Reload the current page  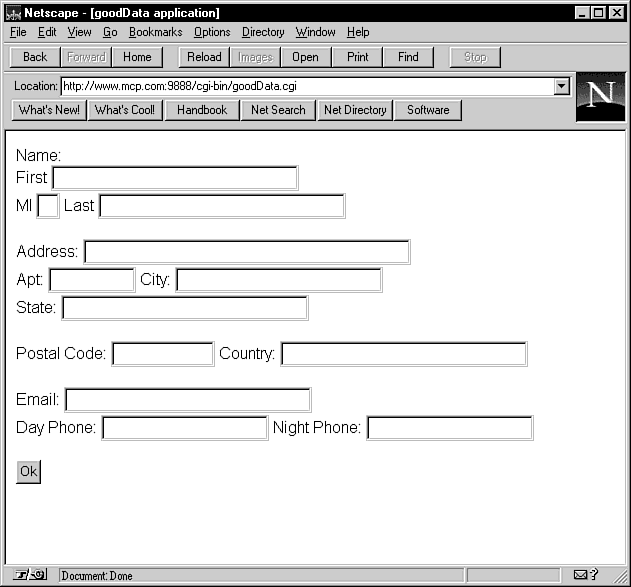[204, 57]
